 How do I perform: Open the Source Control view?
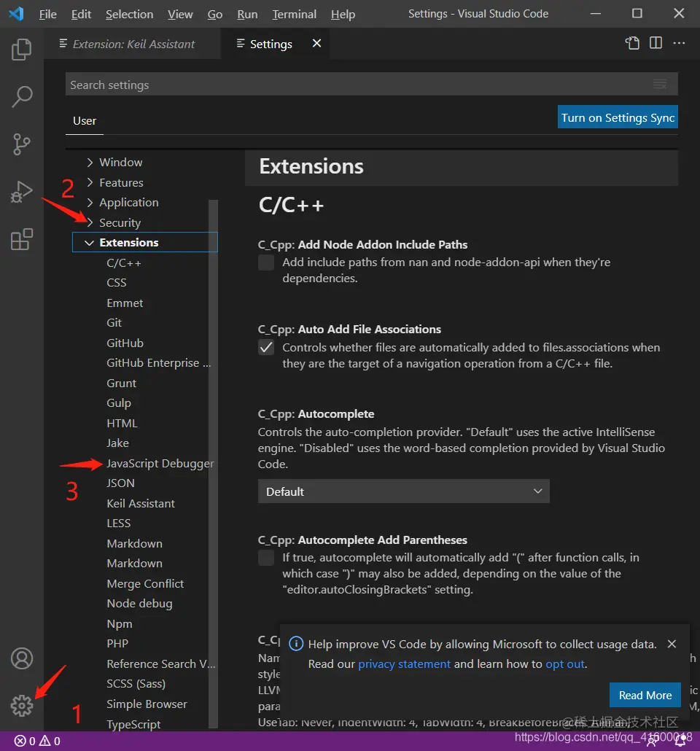22,144
